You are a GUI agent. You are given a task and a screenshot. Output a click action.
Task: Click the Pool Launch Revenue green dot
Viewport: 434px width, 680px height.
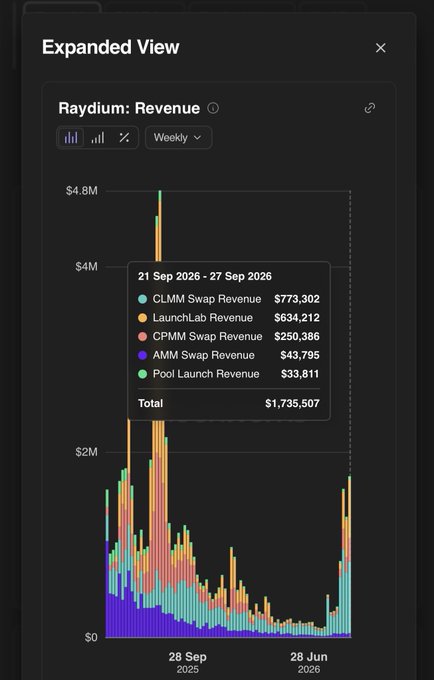click(143, 374)
